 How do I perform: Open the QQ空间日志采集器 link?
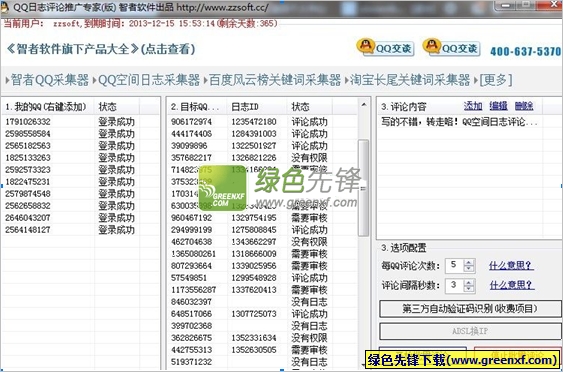pos(149,80)
